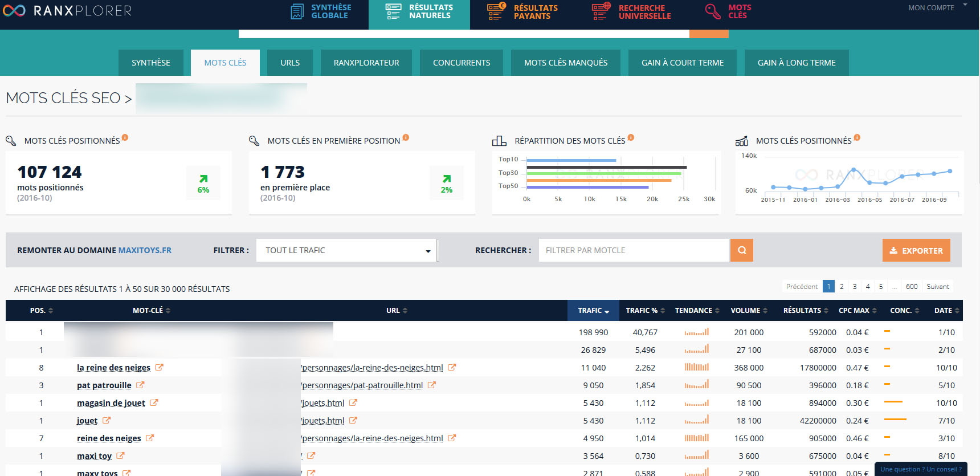Image resolution: width=980 pixels, height=476 pixels.
Task: Open keyword pat patrouille
Action: [104, 385]
